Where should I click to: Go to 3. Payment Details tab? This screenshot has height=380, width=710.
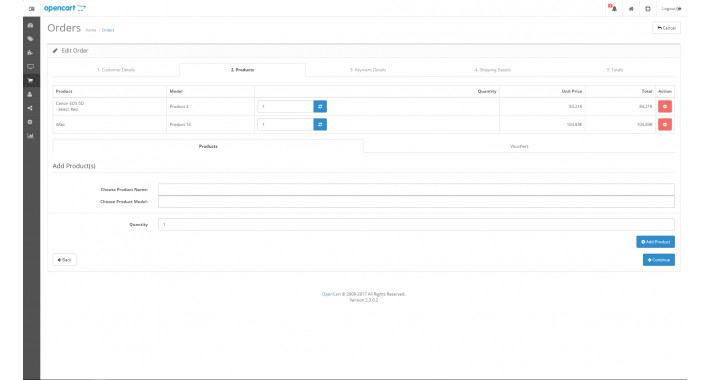tap(368, 70)
